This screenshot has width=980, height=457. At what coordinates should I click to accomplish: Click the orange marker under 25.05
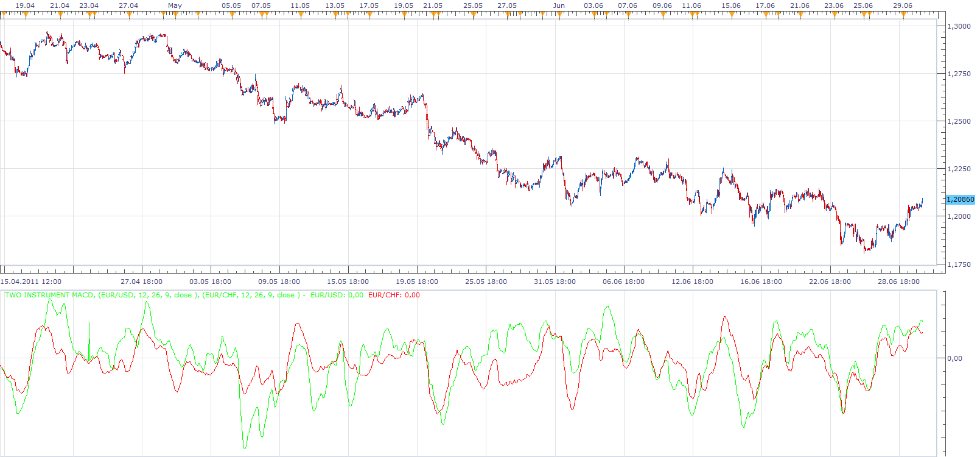tap(473, 15)
